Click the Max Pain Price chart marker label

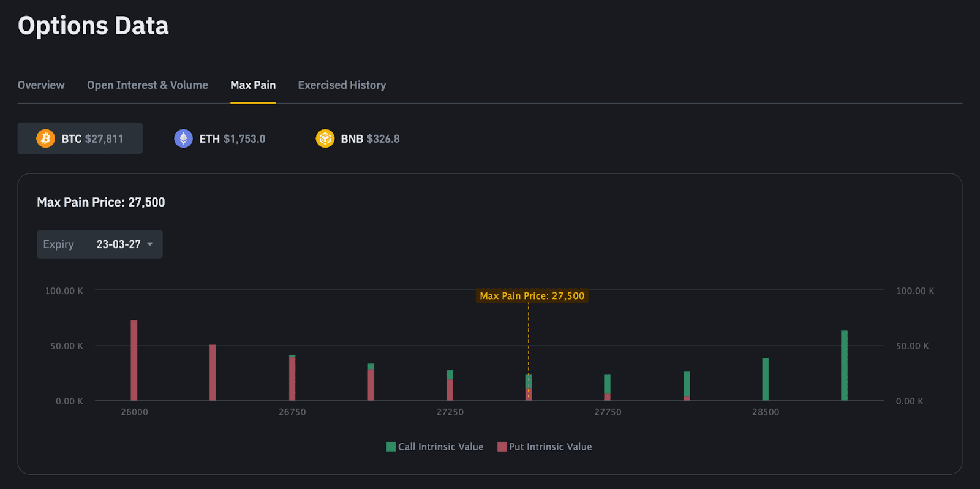click(x=532, y=296)
